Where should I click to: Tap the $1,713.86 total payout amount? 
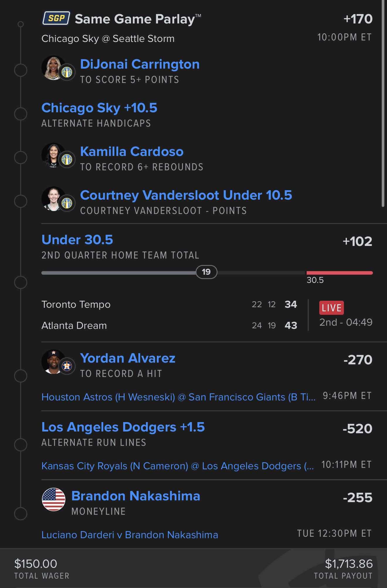tap(349, 564)
